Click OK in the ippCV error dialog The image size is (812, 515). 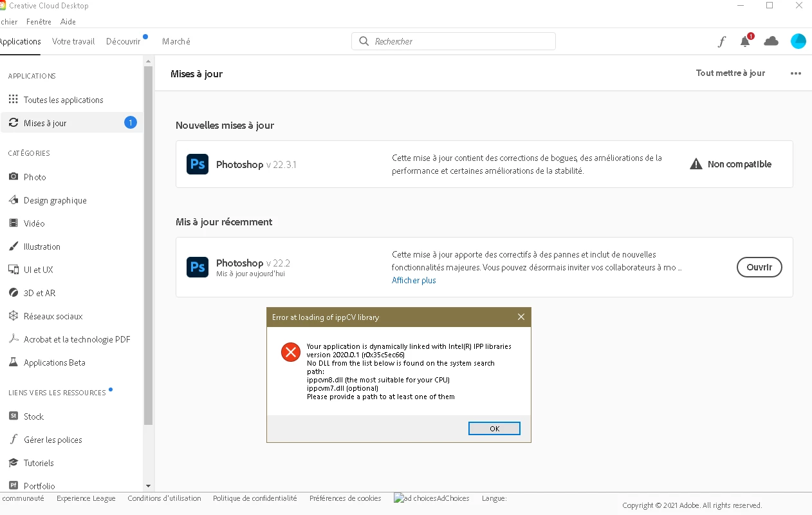[494, 429]
